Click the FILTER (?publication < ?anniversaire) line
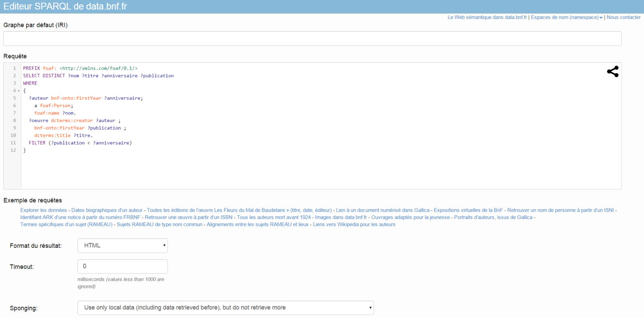 click(x=80, y=143)
